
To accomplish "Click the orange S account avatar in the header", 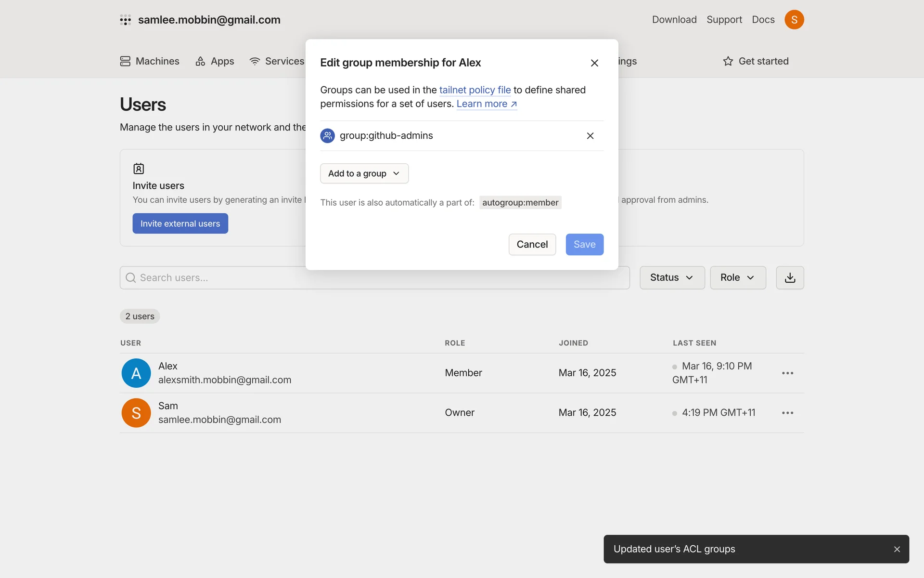I will (794, 20).
